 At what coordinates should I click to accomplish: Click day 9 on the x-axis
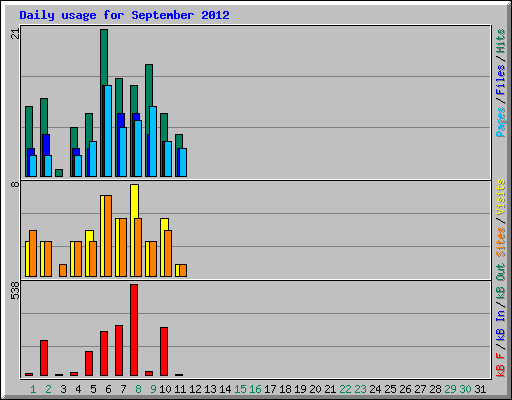pos(153,389)
